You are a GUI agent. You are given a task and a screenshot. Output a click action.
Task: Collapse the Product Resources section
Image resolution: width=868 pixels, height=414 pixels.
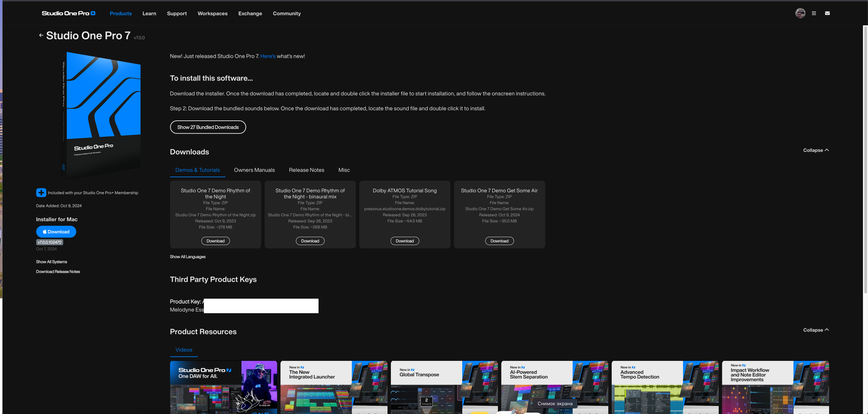[816, 330]
